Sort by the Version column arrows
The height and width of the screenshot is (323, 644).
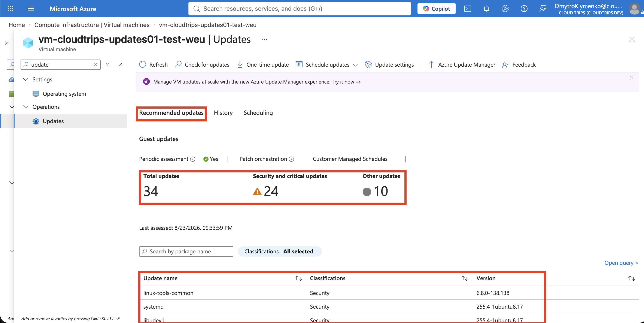(632, 278)
